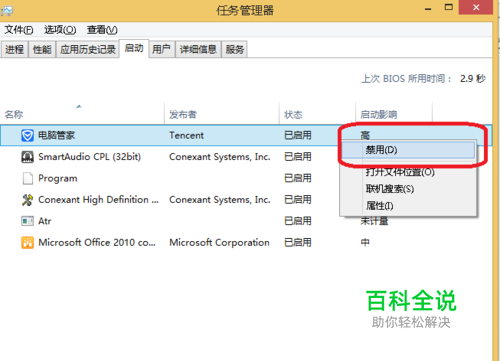Switch to the 用户 tab
This screenshot has height=361, width=500.
click(x=162, y=50)
